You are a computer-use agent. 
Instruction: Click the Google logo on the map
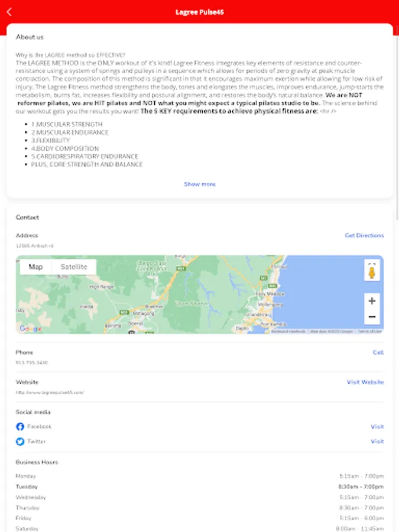[31, 329]
